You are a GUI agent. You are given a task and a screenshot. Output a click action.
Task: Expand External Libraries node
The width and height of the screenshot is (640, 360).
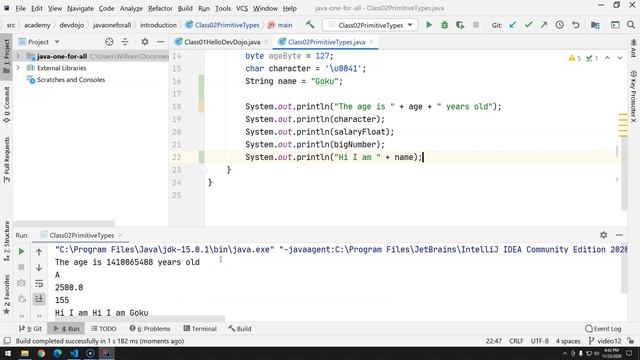(x=18, y=68)
